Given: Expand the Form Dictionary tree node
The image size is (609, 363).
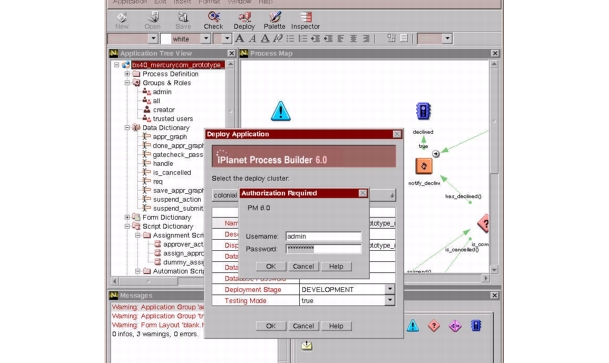Looking at the screenshot, I should [x=127, y=217].
